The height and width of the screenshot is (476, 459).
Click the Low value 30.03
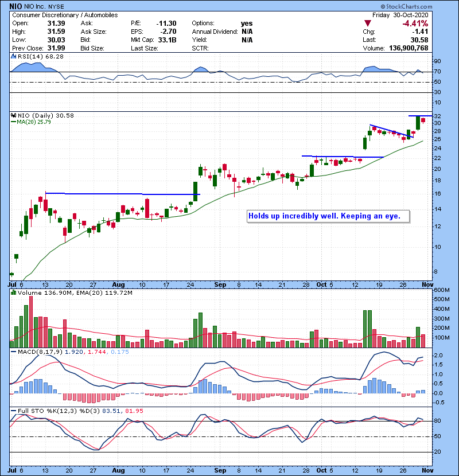56,40
